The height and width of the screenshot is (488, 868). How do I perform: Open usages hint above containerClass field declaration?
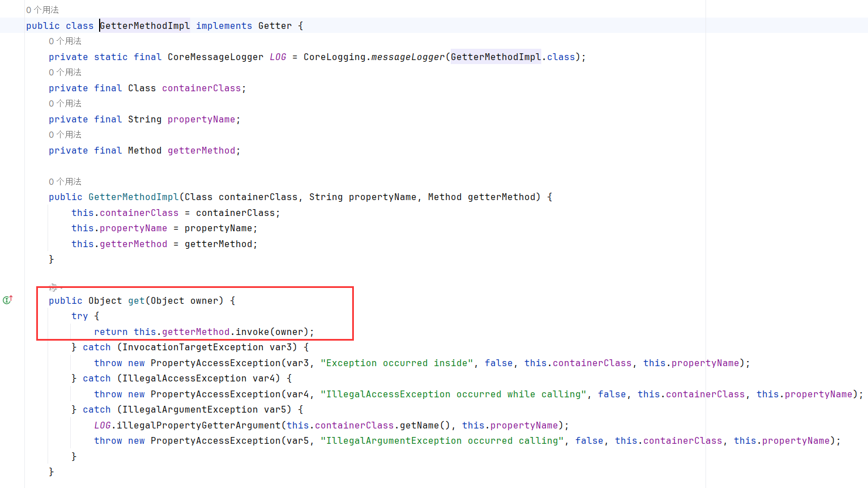coord(65,73)
